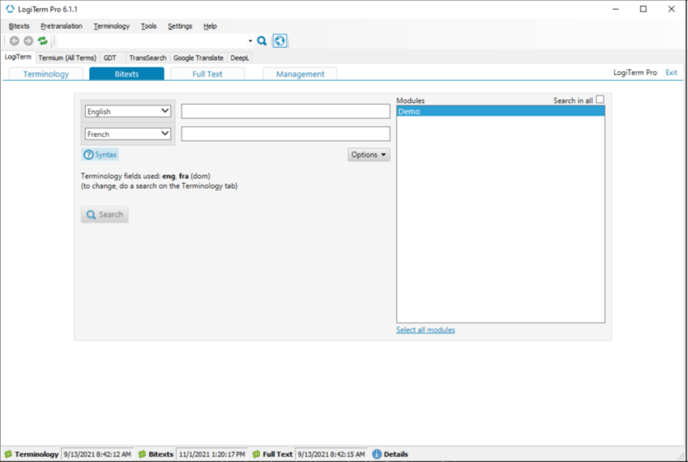Click the magnifier search icon in toolbar
Screen dimensions: 688x462
(x=262, y=41)
